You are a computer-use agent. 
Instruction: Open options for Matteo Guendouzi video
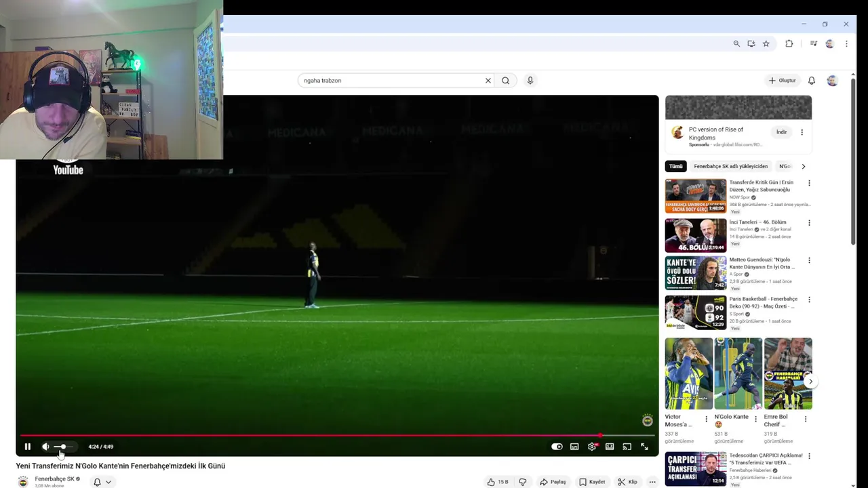click(809, 260)
